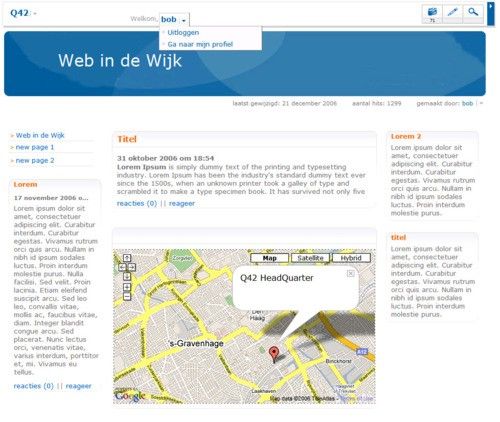Close the Q42 HeadQuarter info bubble
This screenshot has width=500, height=422.
(351, 273)
